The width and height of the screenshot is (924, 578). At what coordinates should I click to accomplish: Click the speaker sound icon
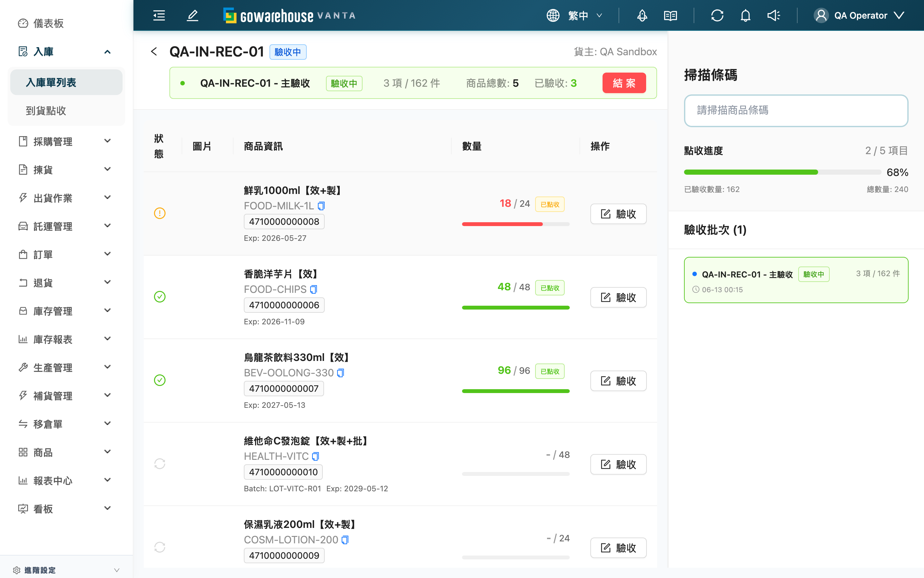pyautogui.click(x=774, y=15)
